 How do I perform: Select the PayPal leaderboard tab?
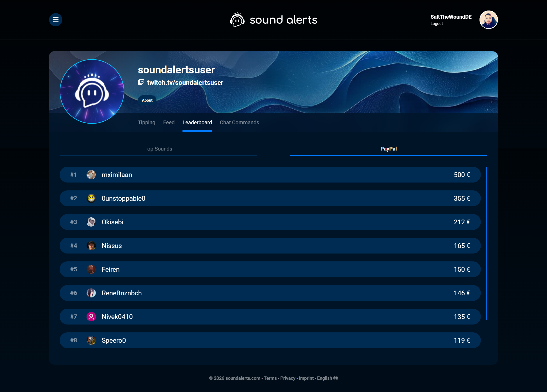388,149
